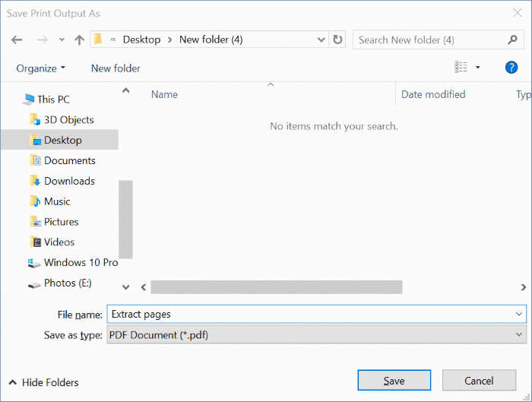Click the Documents folder icon
Screen dimensions: 532x402
[x=35, y=160]
